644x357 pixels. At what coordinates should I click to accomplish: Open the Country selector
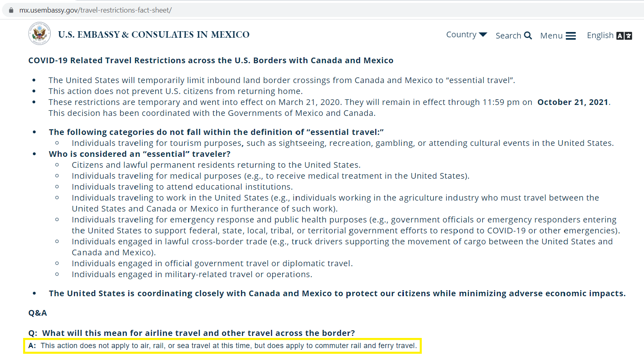point(466,34)
